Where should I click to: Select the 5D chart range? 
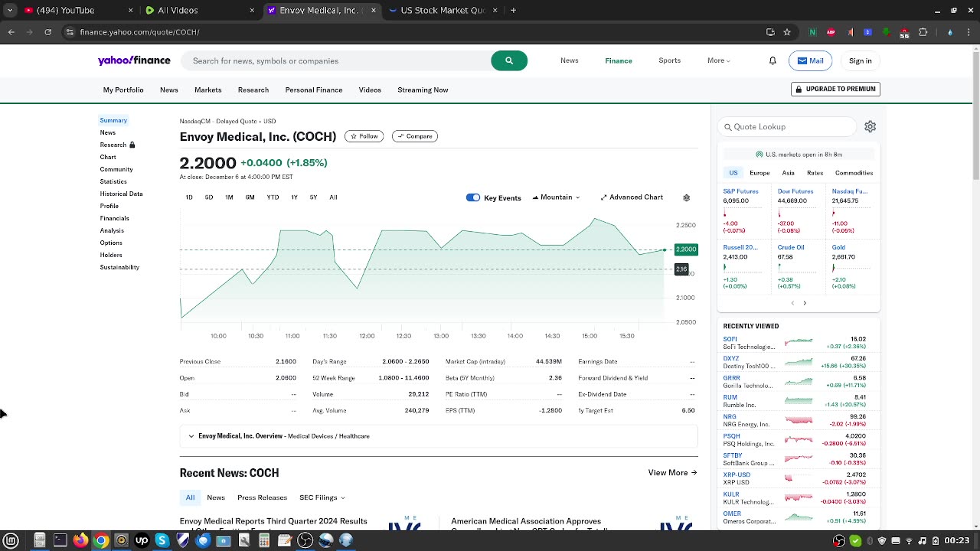tap(208, 197)
